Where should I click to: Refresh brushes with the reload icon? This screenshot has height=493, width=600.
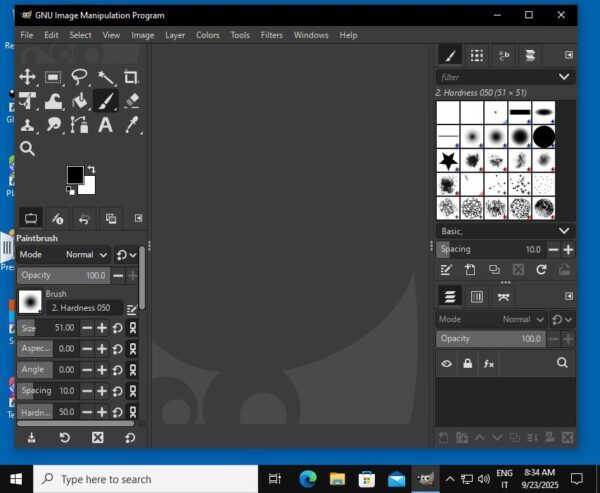click(x=541, y=270)
